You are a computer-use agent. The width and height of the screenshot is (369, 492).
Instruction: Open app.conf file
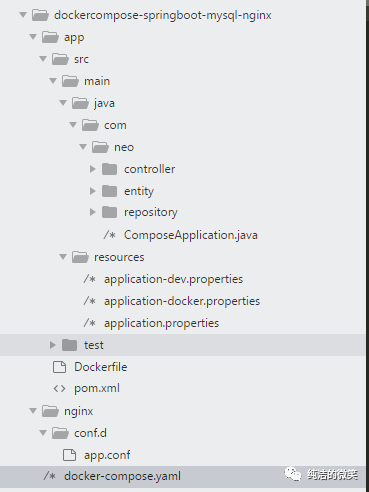tap(107, 455)
